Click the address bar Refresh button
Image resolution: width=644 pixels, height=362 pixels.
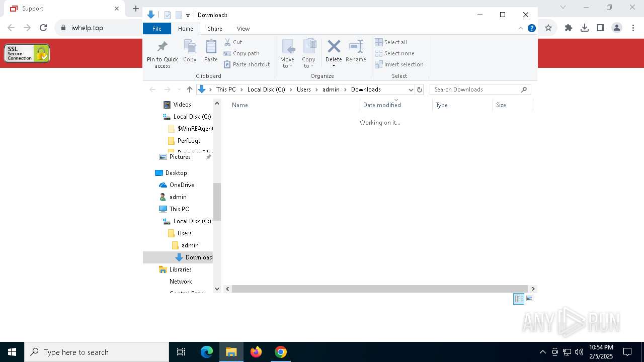pos(420,89)
